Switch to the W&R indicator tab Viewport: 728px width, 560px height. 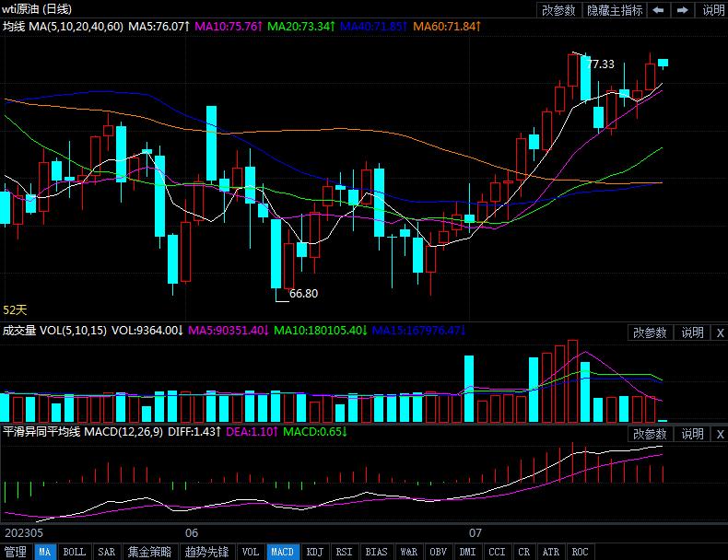pyautogui.click(x=408, y=552)
